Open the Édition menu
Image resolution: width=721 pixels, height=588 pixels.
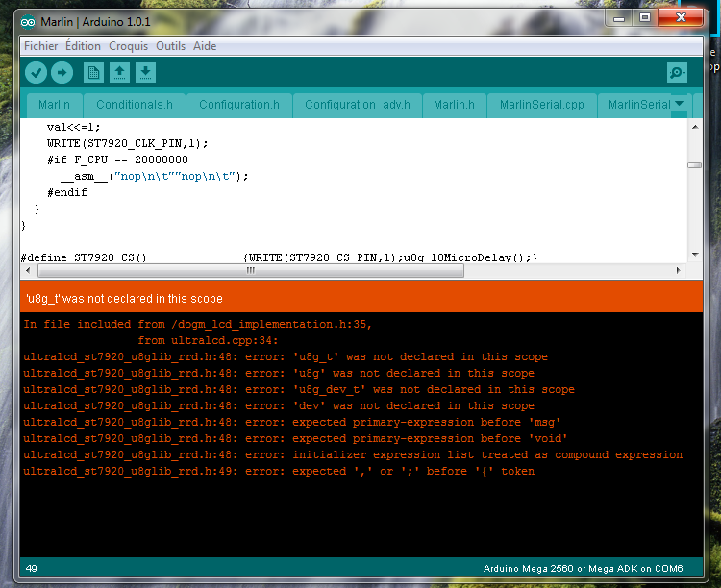click(83, 46)
